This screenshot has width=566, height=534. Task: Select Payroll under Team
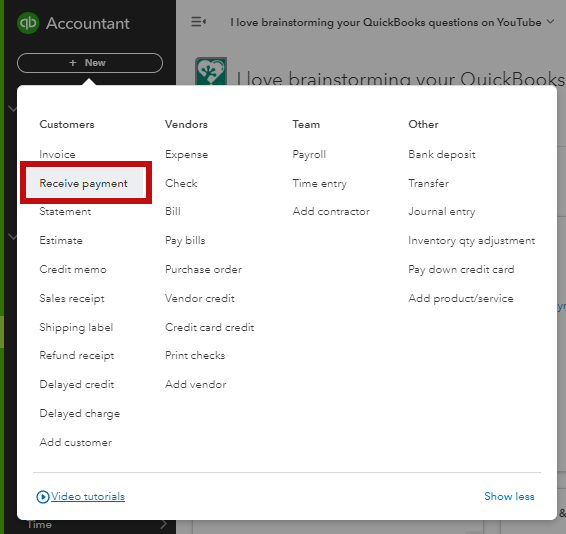pos(309,155)
